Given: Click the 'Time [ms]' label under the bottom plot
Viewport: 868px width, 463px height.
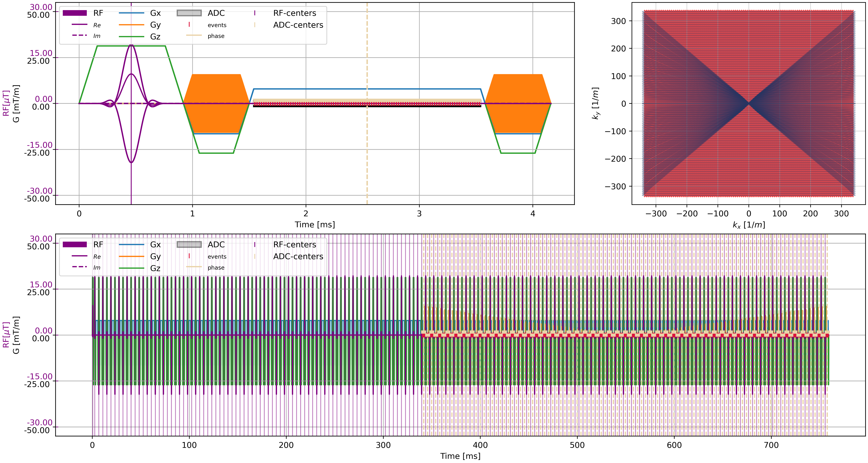Looking at the screenshot, I should (x=460, y=456).
